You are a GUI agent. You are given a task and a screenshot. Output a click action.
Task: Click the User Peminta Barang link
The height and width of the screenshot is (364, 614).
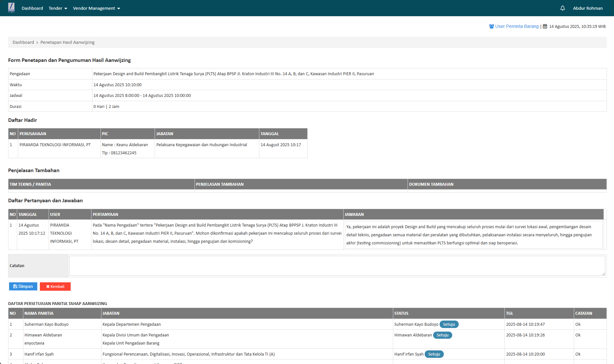coord(517,26)
